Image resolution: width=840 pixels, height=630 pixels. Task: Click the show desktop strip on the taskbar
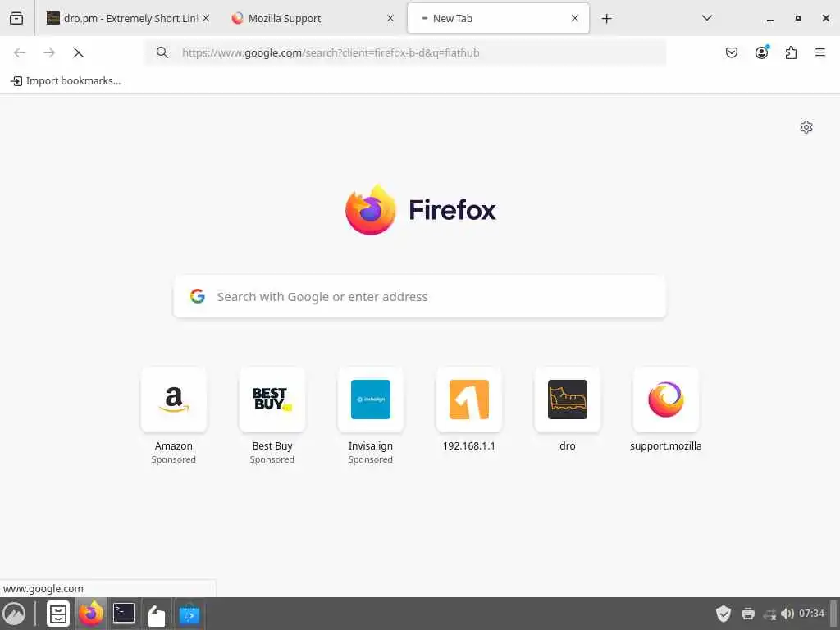833,614
